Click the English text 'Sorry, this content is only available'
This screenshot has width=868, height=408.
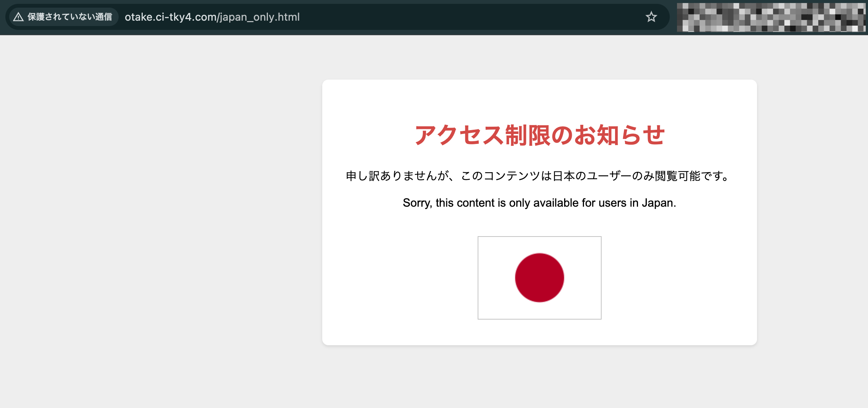pos(540,202)
